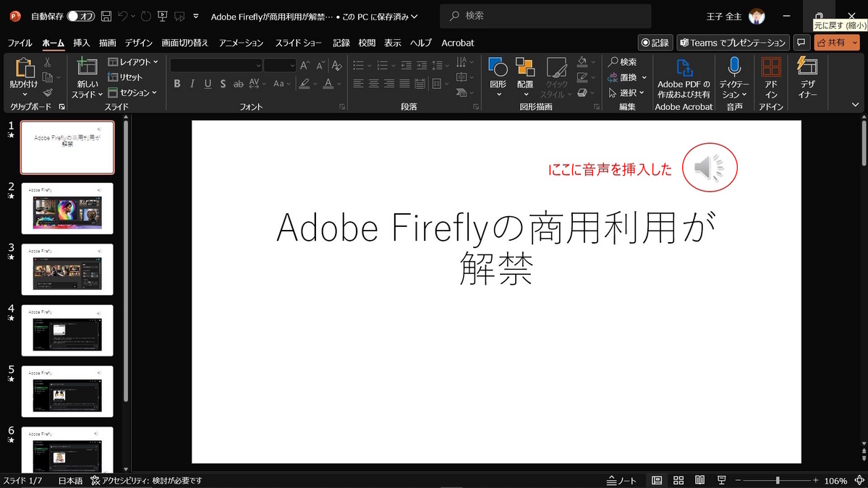The image size is (868, 488).
Task: Open the font name combo box
Action: 216,65
